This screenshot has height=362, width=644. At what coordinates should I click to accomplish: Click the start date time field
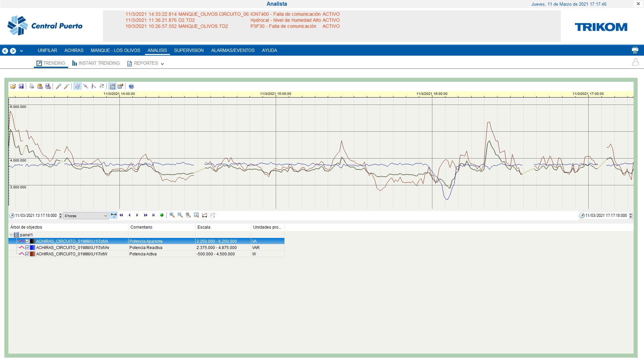pos(36,216)
